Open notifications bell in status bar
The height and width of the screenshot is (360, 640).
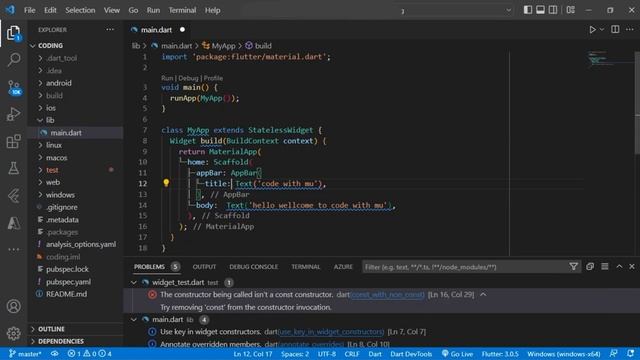tap(631, 354)
